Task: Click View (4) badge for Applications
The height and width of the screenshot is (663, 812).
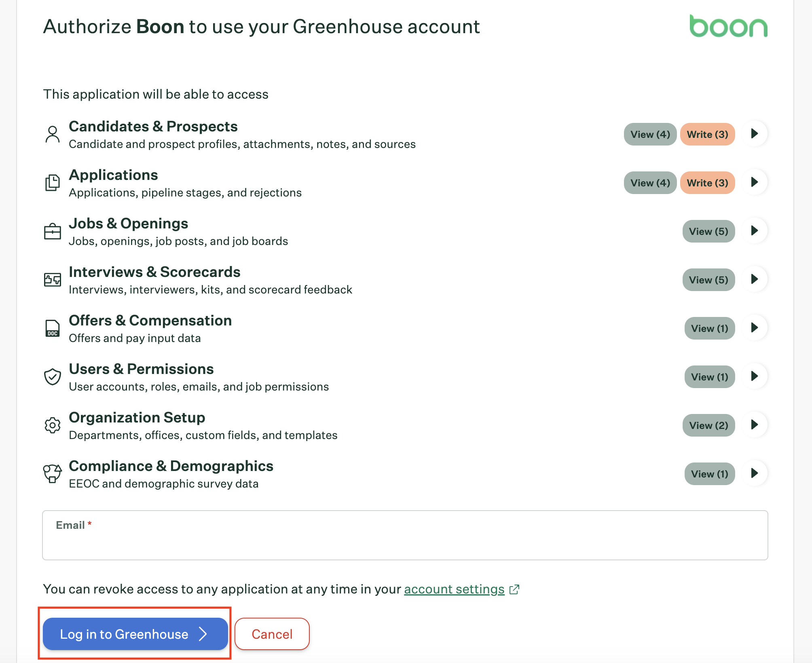Action: coord(650,183)
